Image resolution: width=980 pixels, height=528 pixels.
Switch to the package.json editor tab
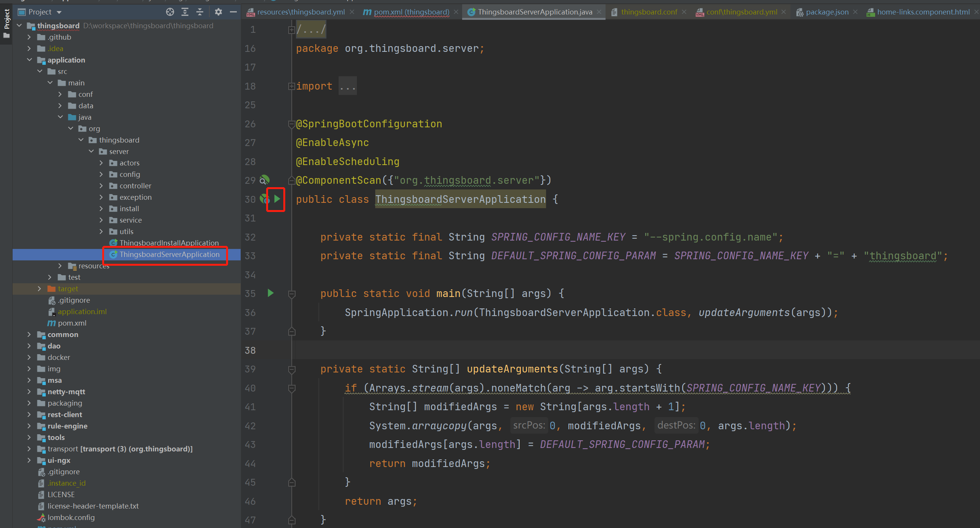click(x=827, y=12)
